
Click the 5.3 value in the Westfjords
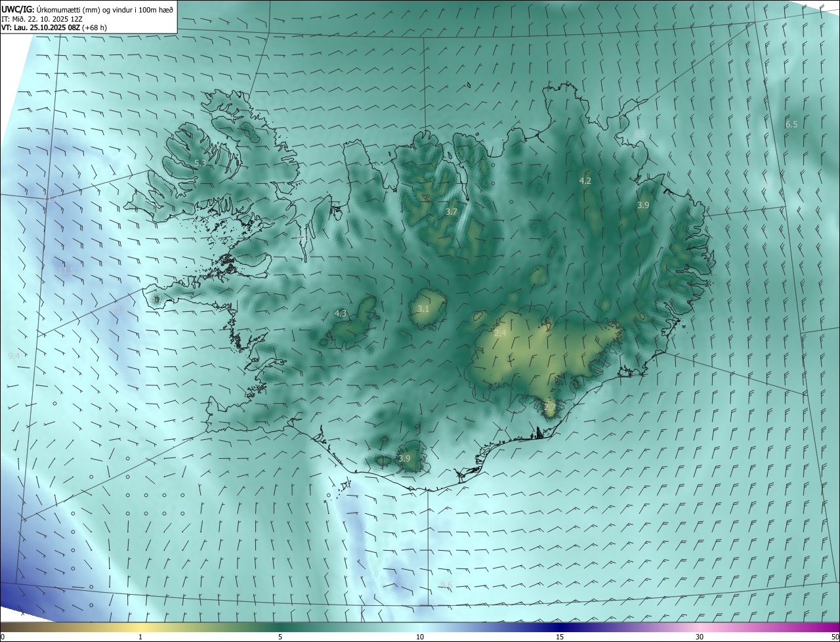(x=201, y=163)
